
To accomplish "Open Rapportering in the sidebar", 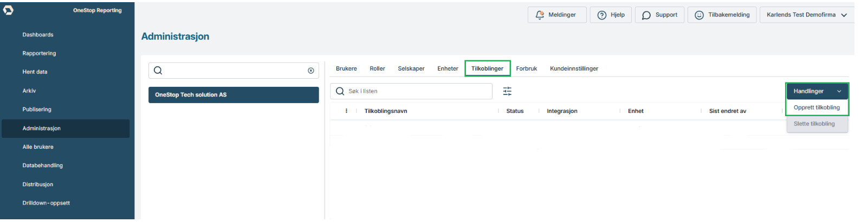I will point(39,53).
